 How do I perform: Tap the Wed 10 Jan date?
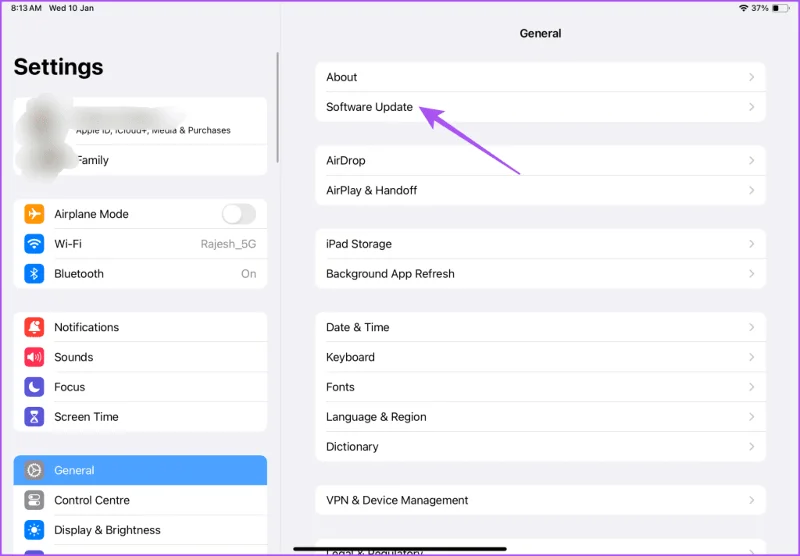click(71, 8)
